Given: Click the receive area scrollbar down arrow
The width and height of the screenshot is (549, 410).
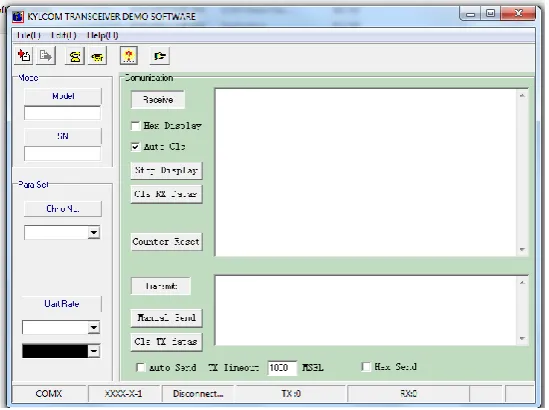Looking at the screenshot, I should point(522,250).
